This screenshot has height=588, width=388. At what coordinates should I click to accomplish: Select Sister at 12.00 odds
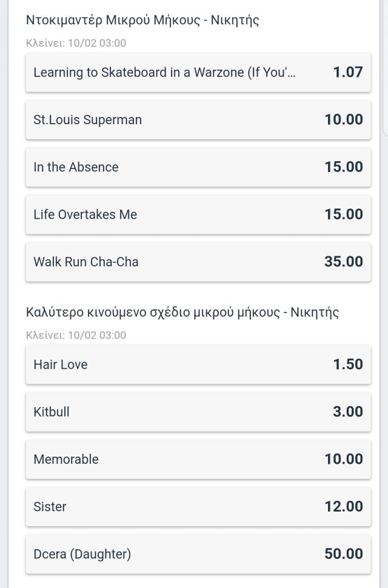point(198,506)
